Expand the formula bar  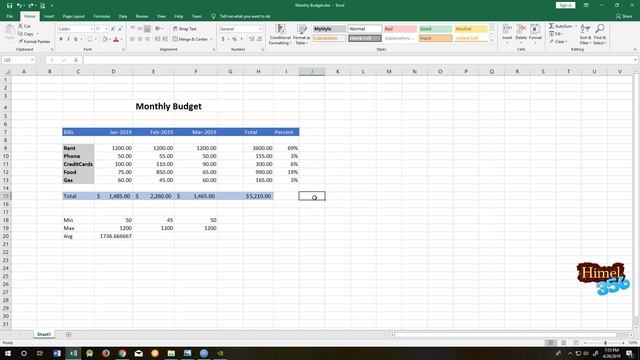635,60
